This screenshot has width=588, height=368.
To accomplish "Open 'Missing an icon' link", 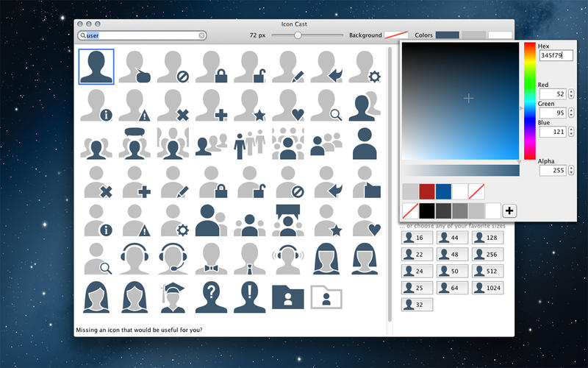I will pyautogui.click(x=139, y=330).
